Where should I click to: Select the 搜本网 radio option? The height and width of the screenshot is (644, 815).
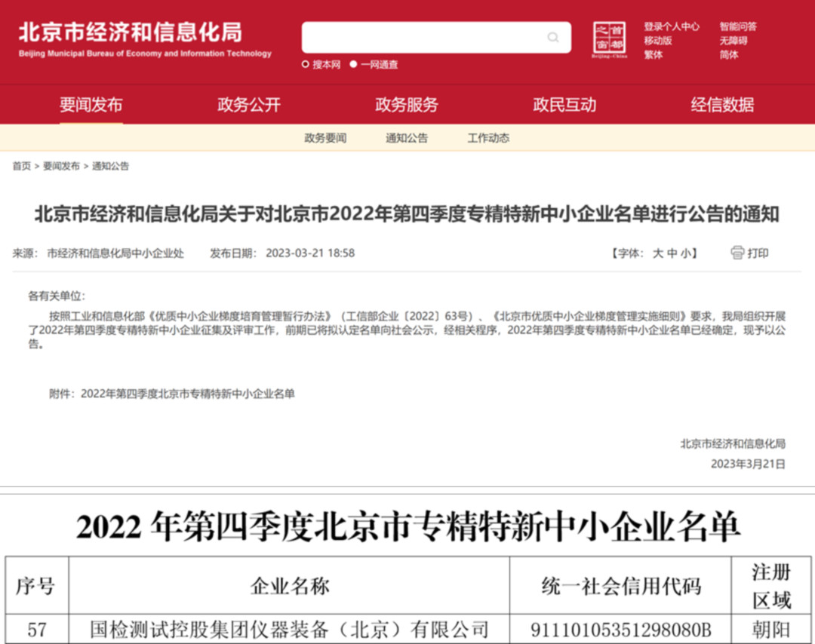[x=306, y=64]
